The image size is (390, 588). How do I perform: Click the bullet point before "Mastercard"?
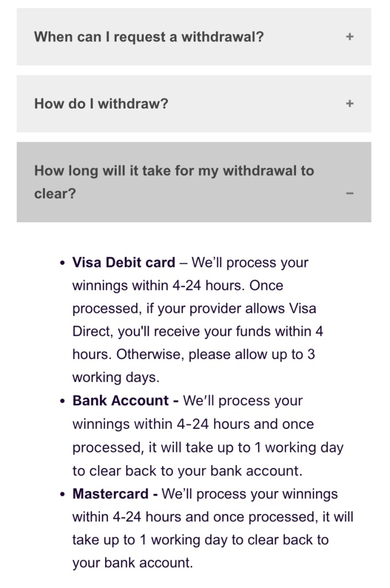pos(63,494)
